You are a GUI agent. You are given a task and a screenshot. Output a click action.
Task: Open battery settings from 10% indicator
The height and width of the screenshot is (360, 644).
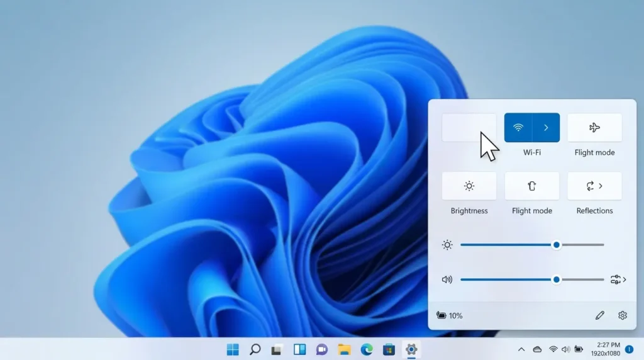449,315
